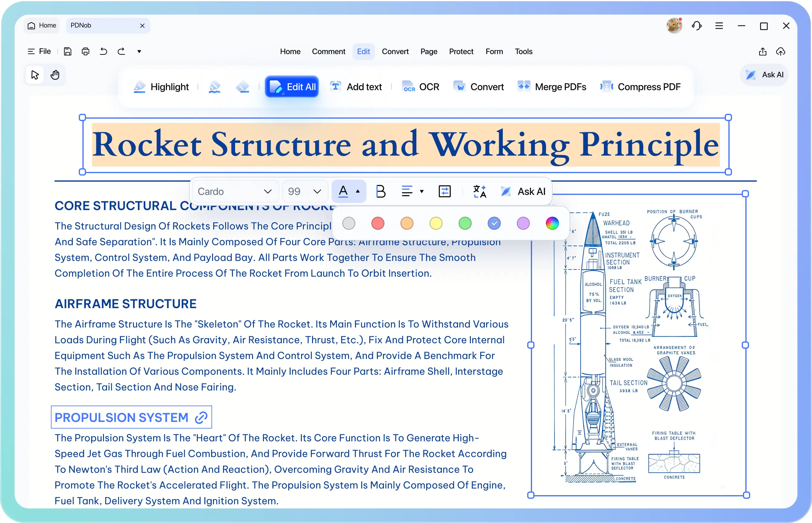This screenshot has height=523, width=812.
Task: Click the link icon beside Propulsion System
Action: point(201,417)
